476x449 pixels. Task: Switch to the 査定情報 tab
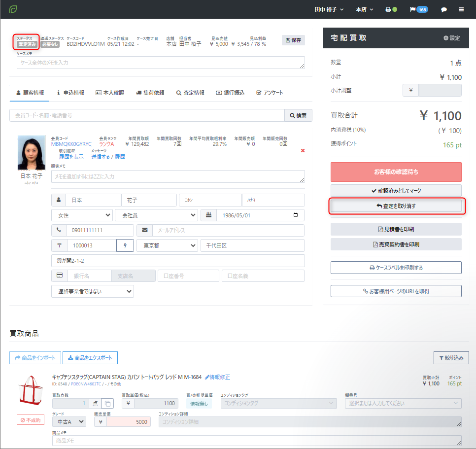(190, 93)
